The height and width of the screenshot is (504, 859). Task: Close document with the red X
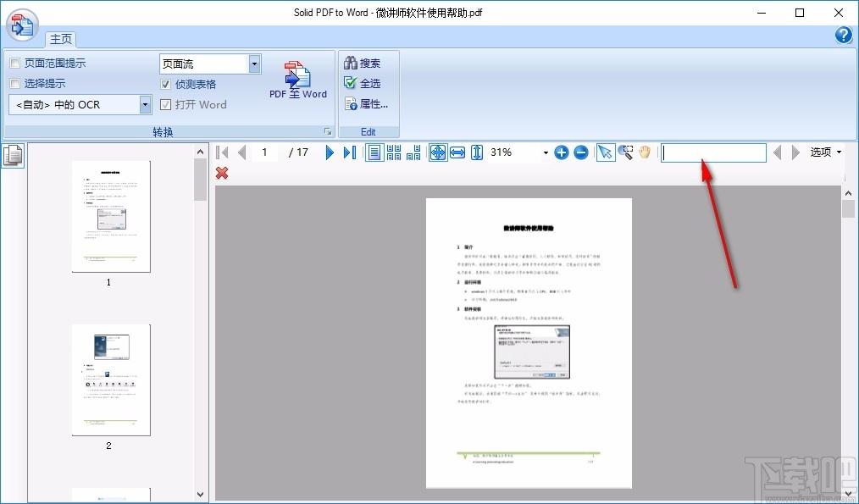coord(222,173)
